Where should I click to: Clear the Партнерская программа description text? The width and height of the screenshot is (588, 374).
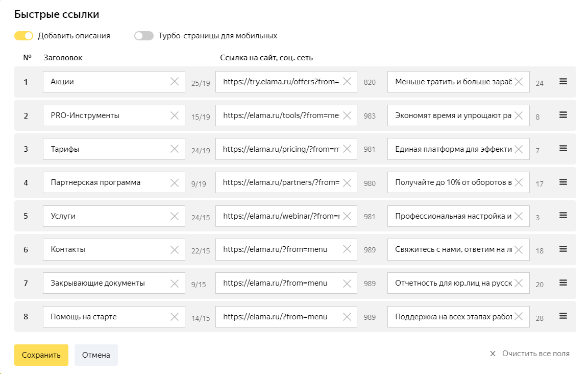tap(519, 182)
